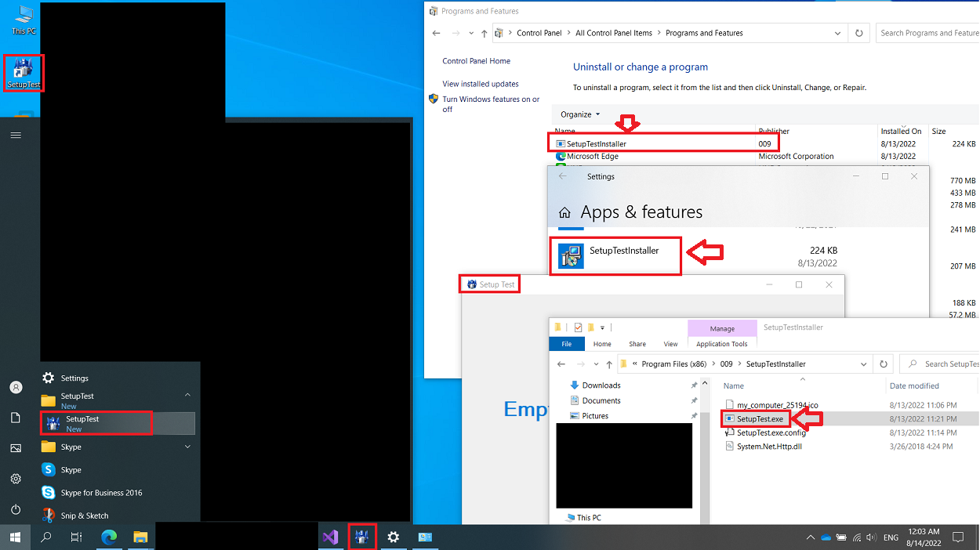The height and width of the screenshot is (550, 980).
Task: Refresh the Programs and Features window
Action: click(x=859, y=33)
